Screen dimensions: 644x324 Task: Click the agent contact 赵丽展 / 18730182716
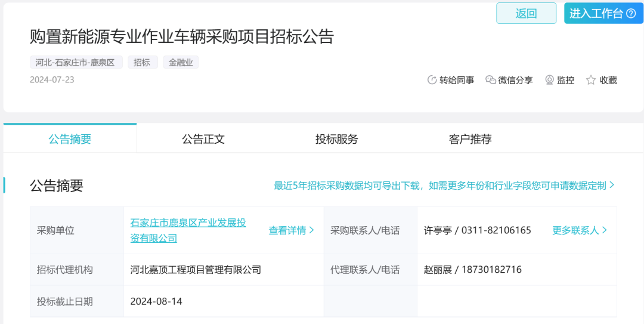click(473, 270)
